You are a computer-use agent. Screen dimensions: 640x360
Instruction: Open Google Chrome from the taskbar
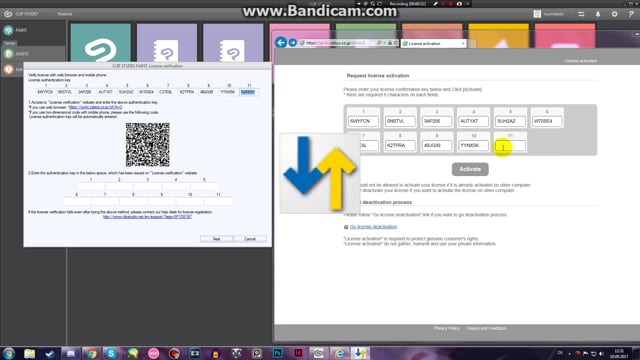point(92,353)
